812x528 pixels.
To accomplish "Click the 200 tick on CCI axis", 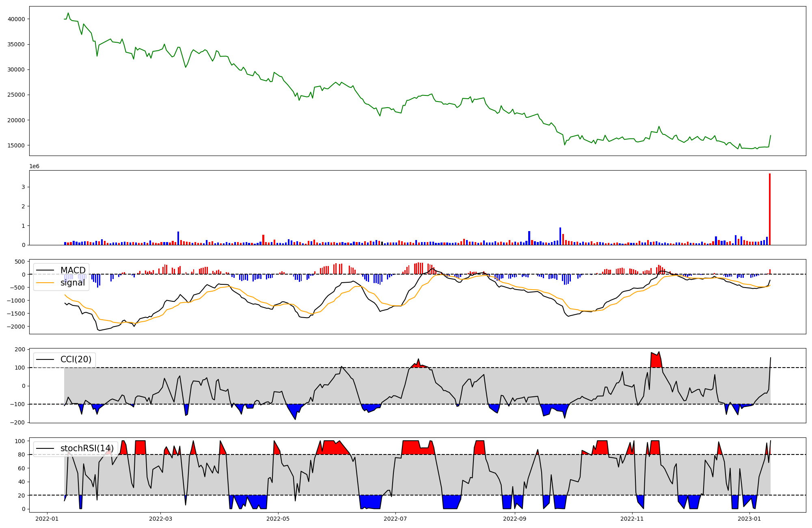I will (20, 349).
